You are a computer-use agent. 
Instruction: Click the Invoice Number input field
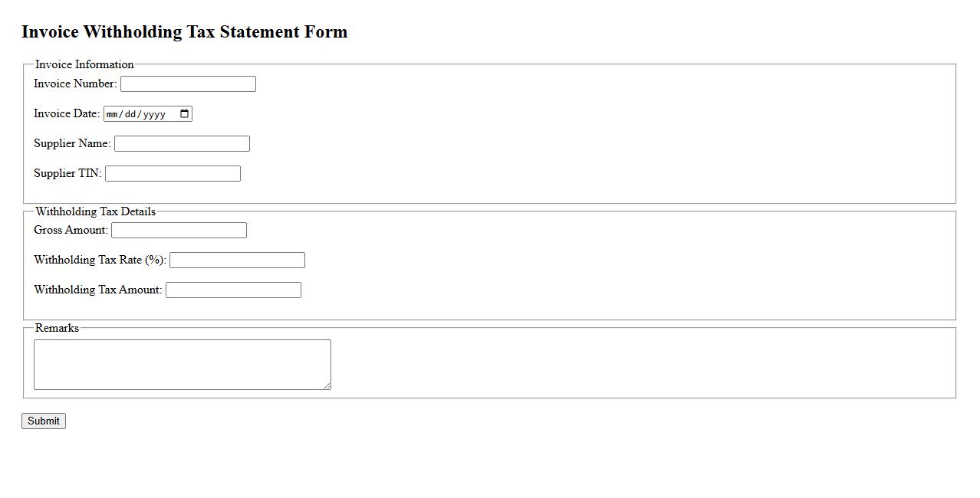point(188,84)
